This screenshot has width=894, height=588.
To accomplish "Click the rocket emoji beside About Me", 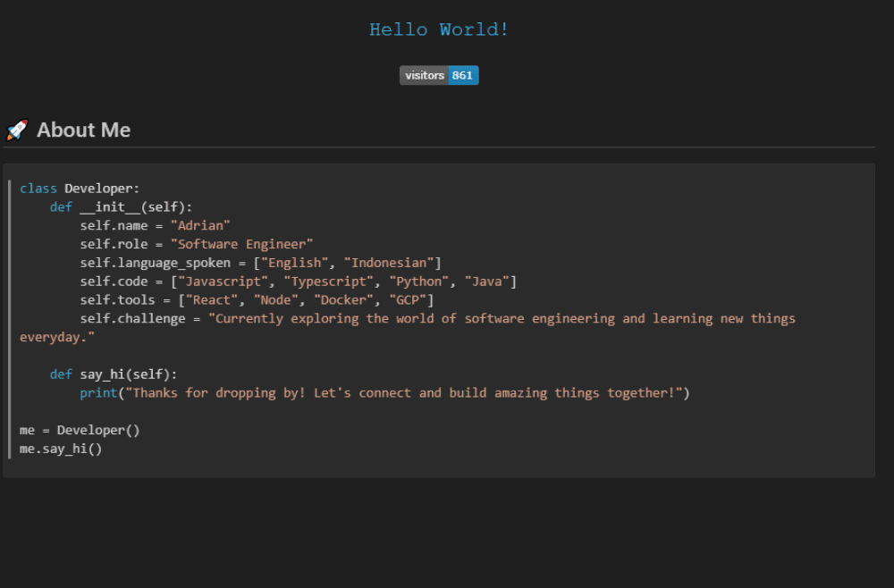I will coord(17,130).
